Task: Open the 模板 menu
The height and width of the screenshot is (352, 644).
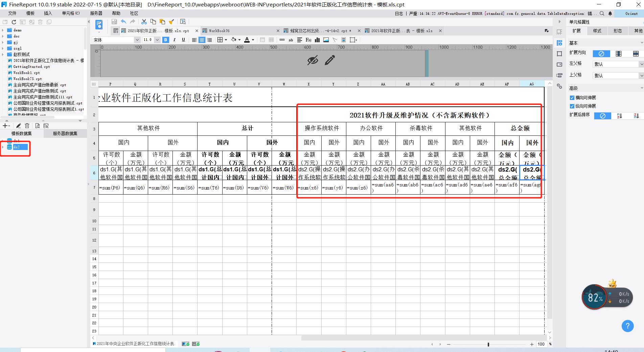Action: [x=30, y=13]
